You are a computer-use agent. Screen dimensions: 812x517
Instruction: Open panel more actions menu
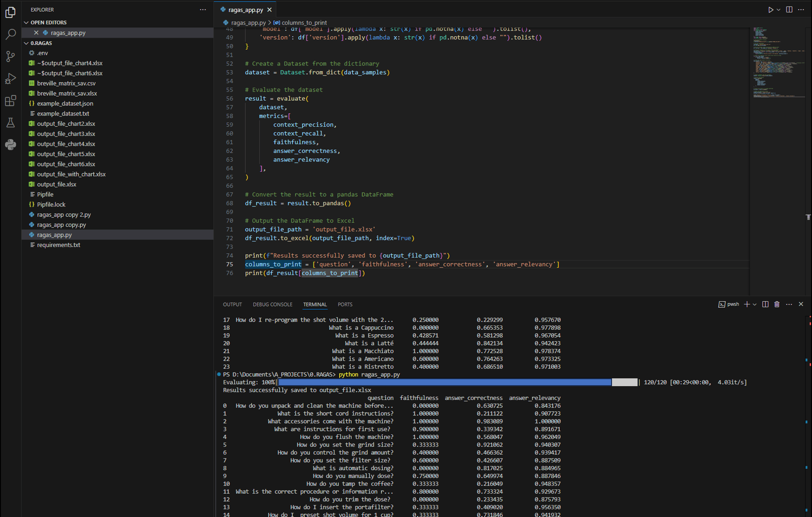point(789,304)
